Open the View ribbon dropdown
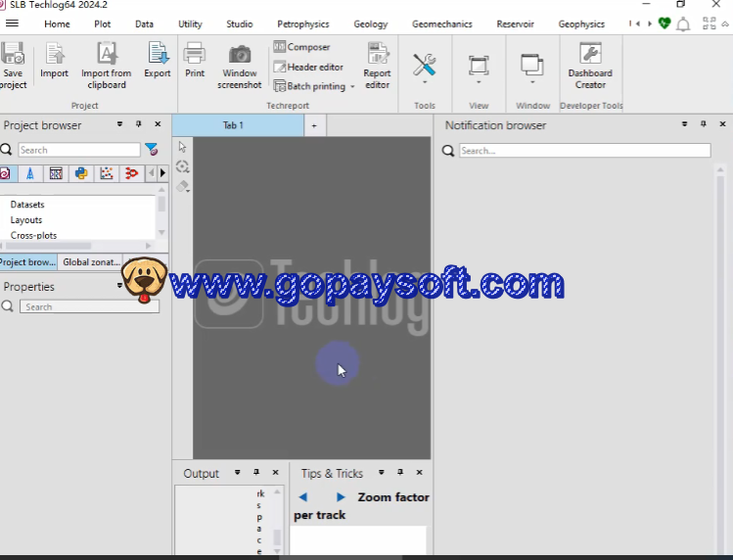Image resolution: width=733 pixels, height=560 pixels. coord(479,69)
